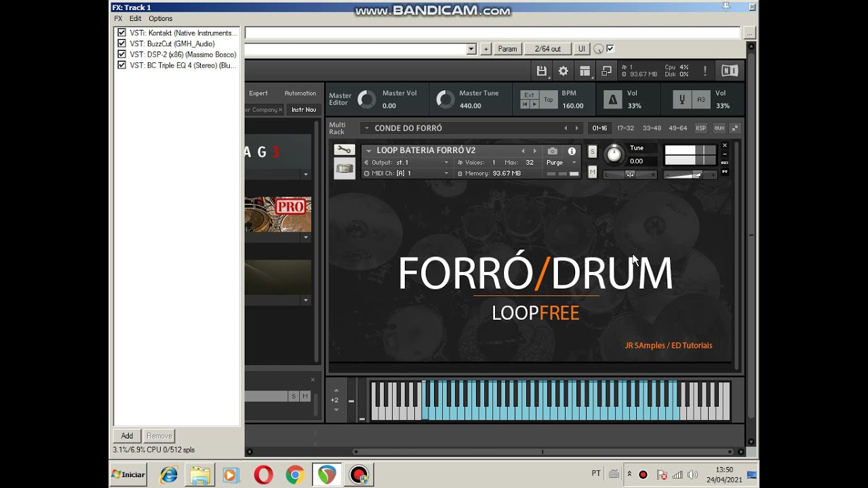Screen dimensions: 868x488
Task: Click the Tap tempo button
Action: (x=548, y=100)
